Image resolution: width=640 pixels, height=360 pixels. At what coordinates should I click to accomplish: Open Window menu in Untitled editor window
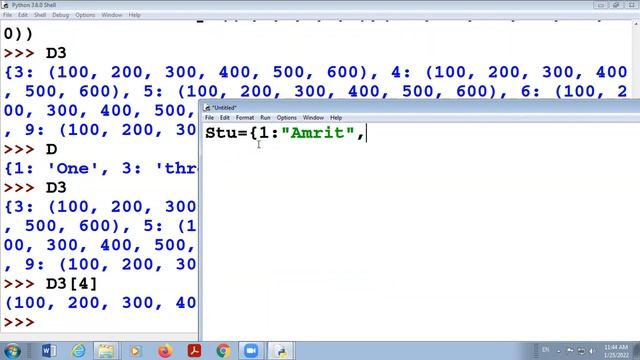click(x=313, y=118)
